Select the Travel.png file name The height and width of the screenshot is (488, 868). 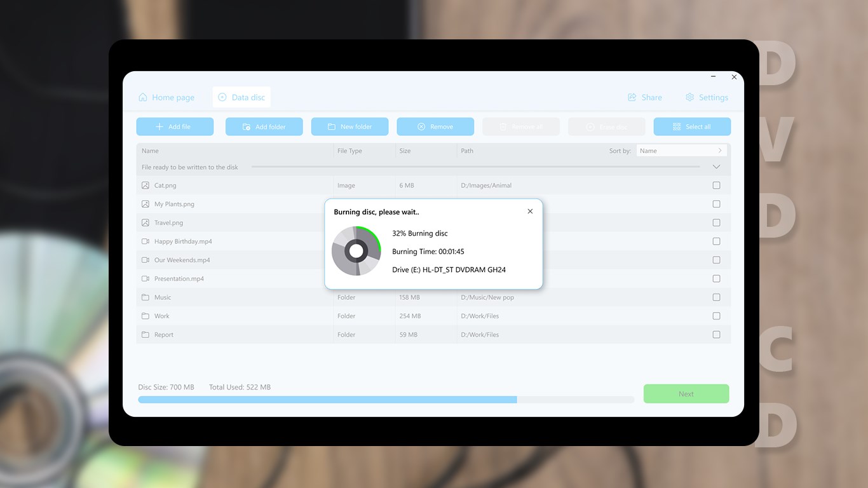(168, 222)
